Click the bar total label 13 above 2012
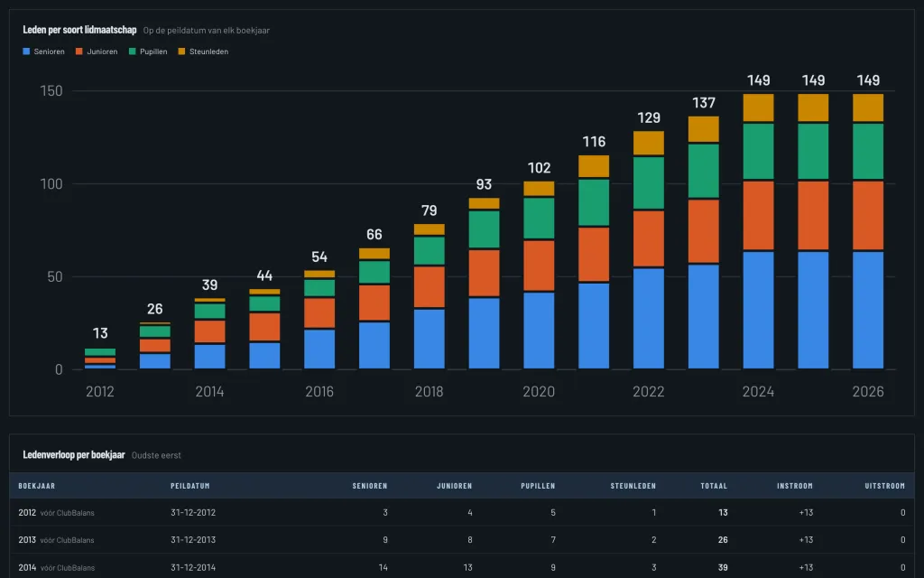 (100, 332)
